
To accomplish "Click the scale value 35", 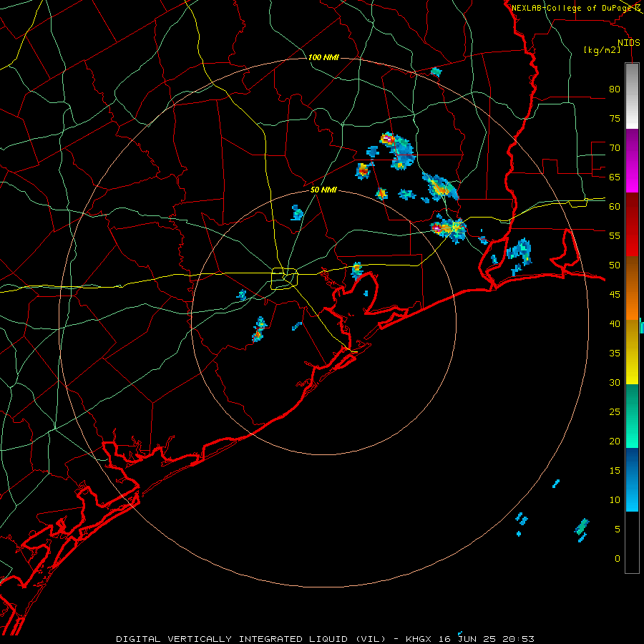I will tap(615, 353).
